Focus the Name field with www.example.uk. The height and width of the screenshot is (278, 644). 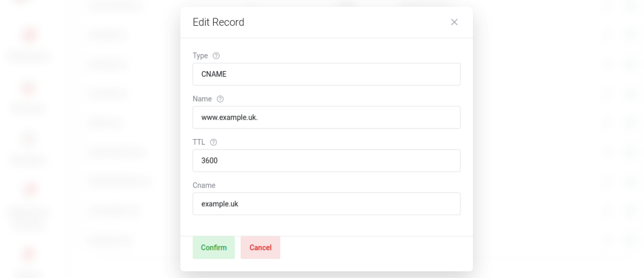click(326, 118)
